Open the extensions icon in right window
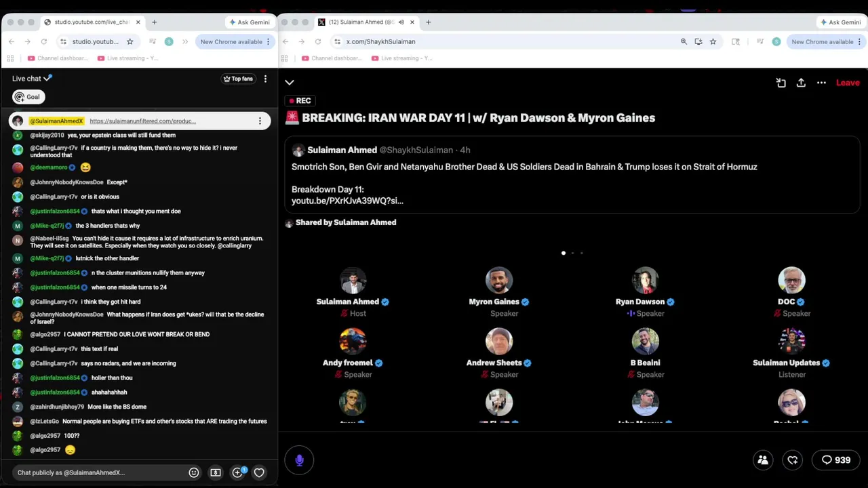Image resolution: width=868 pixels, height=488 pixels. tap(736, 41)
